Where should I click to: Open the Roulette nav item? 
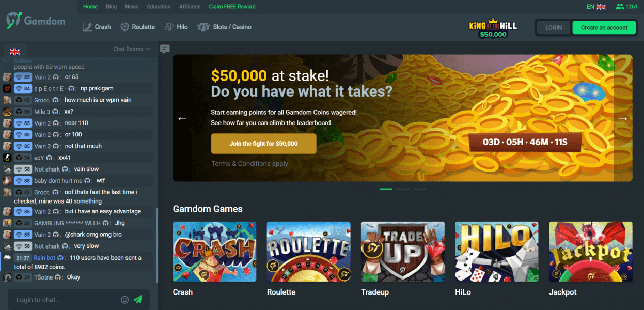coord(138,27)
